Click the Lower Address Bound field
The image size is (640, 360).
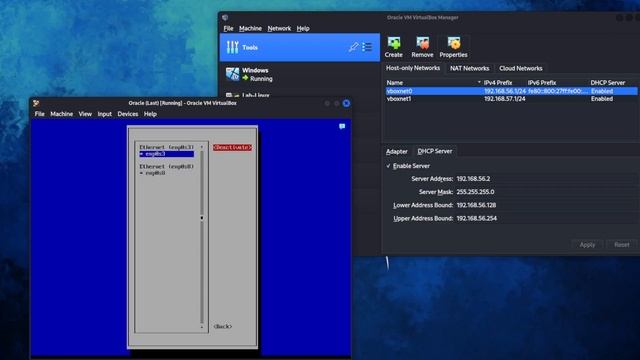point(546,205)
